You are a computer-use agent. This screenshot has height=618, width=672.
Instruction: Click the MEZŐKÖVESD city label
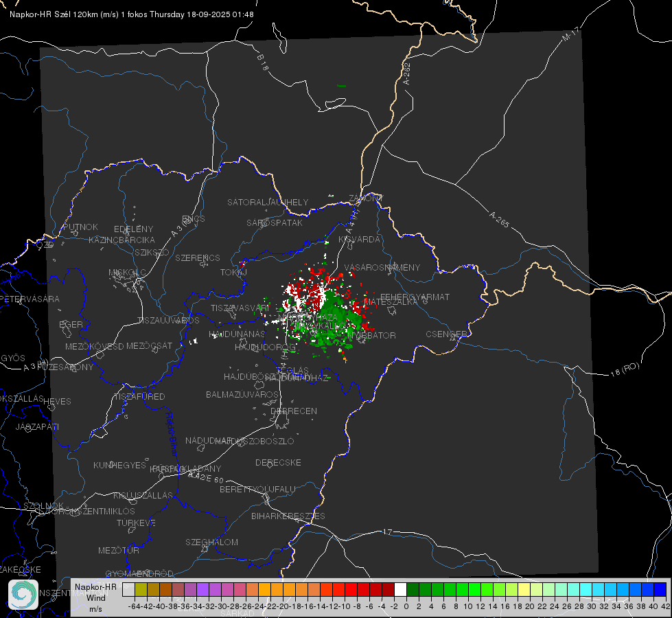95,346
